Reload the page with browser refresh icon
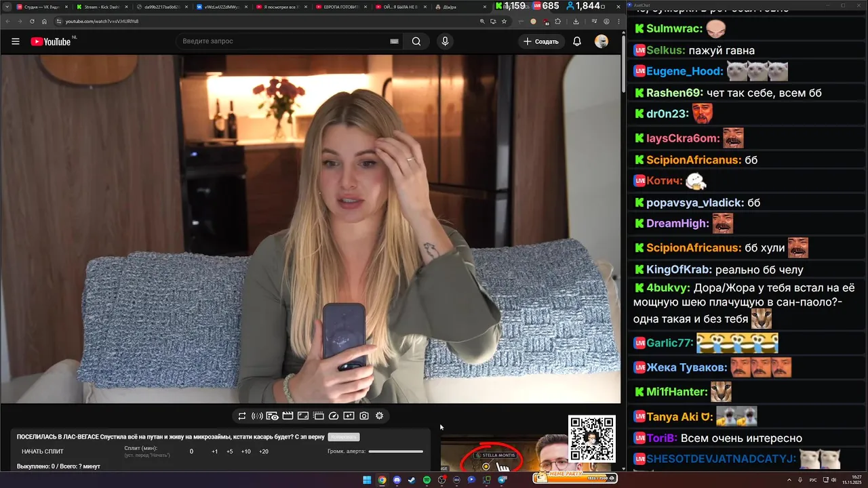Image resolution: width=868 pixels, height=488 pixels. 32,21
